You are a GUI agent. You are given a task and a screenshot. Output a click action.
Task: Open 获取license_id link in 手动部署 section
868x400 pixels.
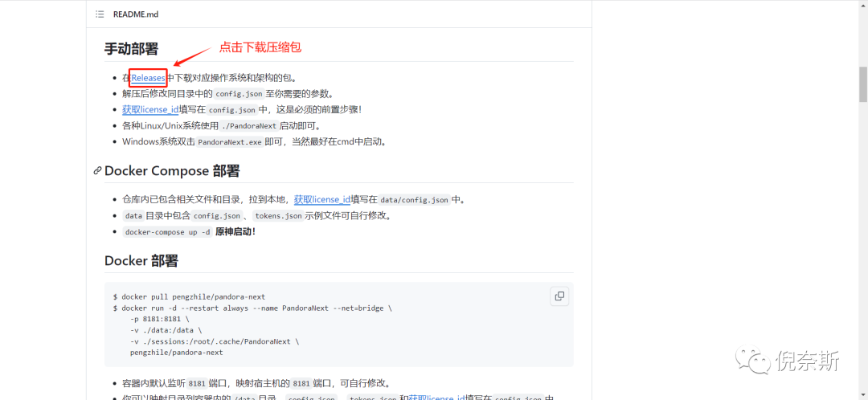[150, 109]
